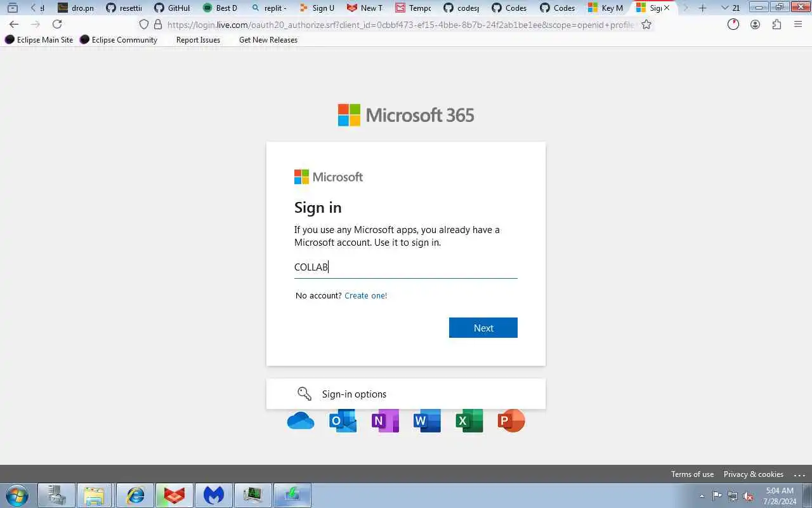
Task: Open the Terms of use link
Action: [692, 474]
